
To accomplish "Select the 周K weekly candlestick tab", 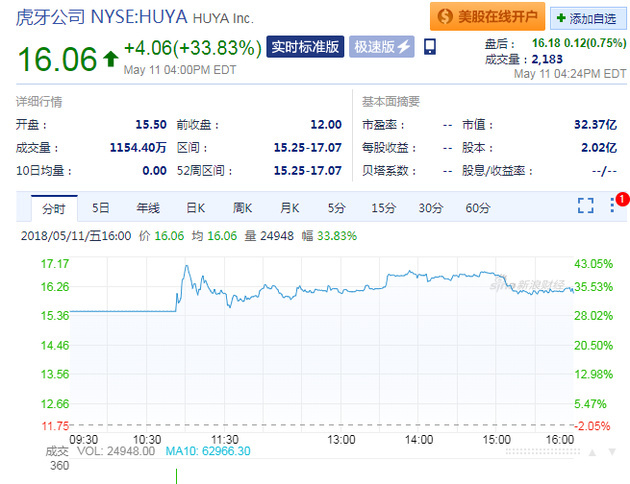I will click(243, 208).
